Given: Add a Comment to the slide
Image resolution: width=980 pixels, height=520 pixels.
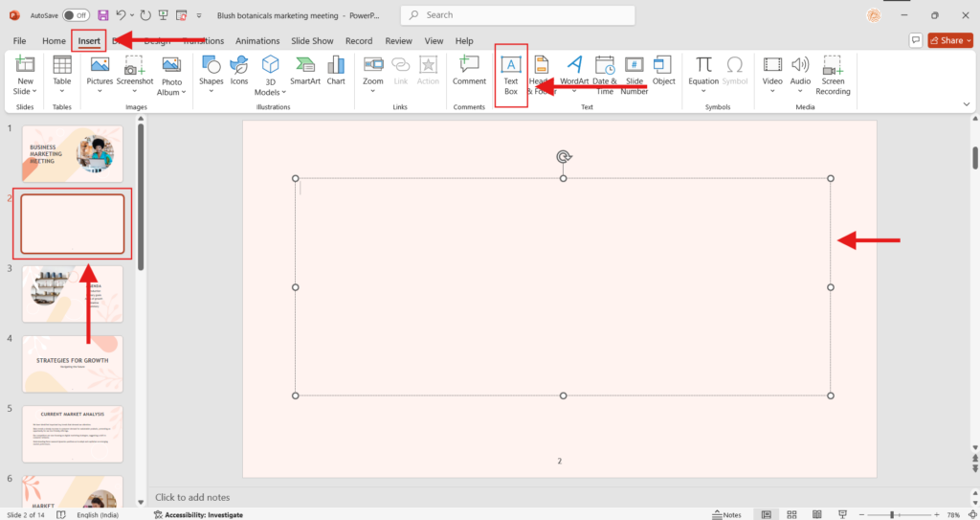Looking at the screenshot, I should 469,70.
